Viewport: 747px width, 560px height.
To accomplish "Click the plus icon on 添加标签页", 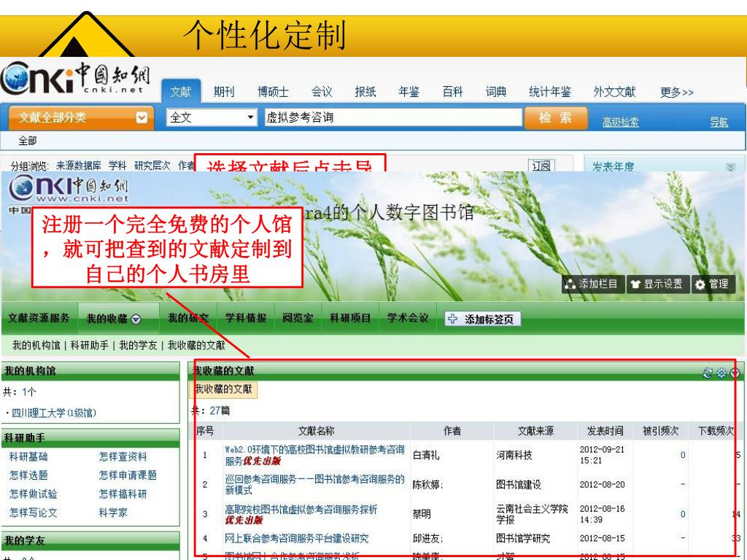I will pos(453,319).
